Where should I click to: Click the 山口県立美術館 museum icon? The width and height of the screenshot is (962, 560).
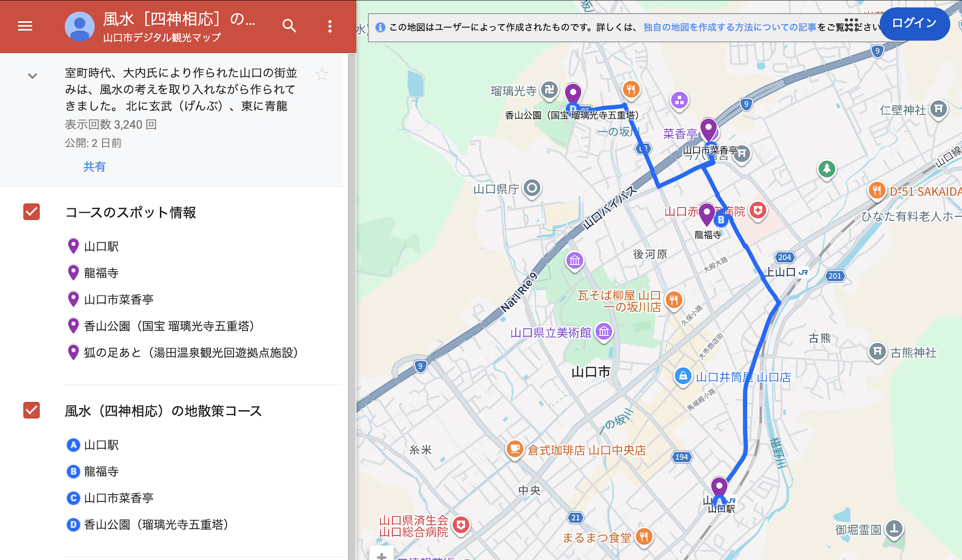point(604,332)
